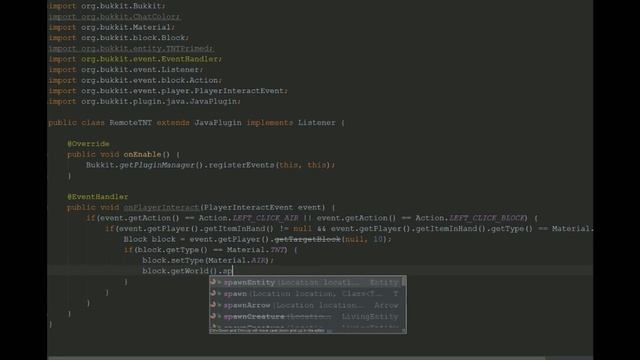
Task: Click import org.bukkit.Bukkit line
Action: tap(107, 6)
